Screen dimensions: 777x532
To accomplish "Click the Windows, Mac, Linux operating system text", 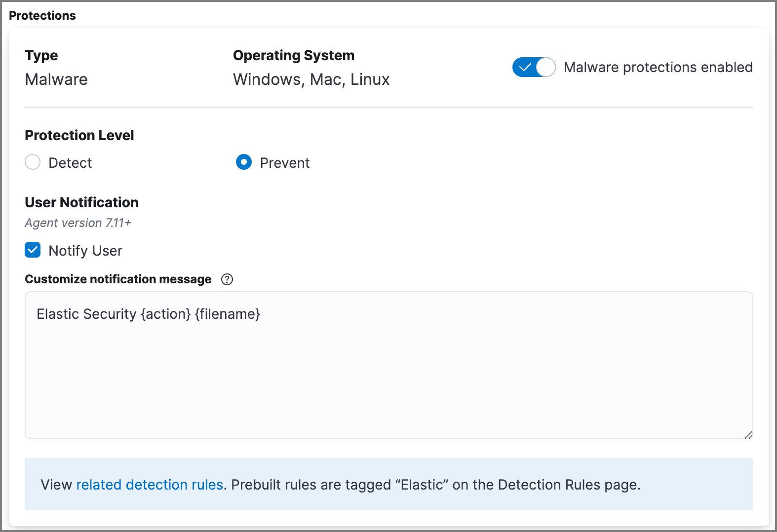I will [x=311, y=79].
